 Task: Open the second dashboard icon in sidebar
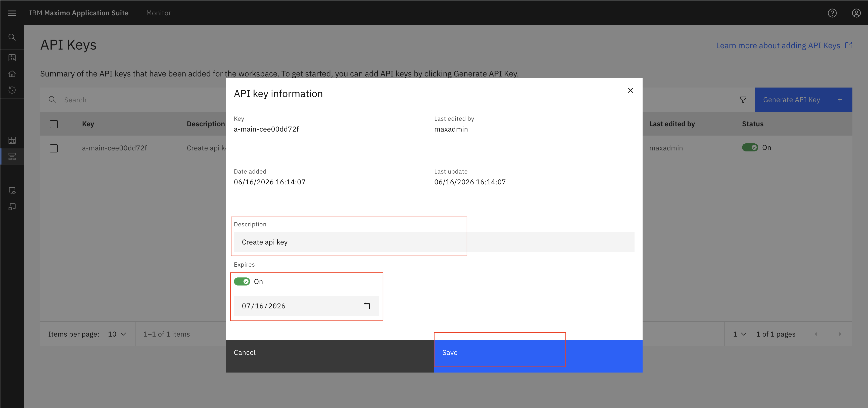pyautogui.click(x=12, y=140)
